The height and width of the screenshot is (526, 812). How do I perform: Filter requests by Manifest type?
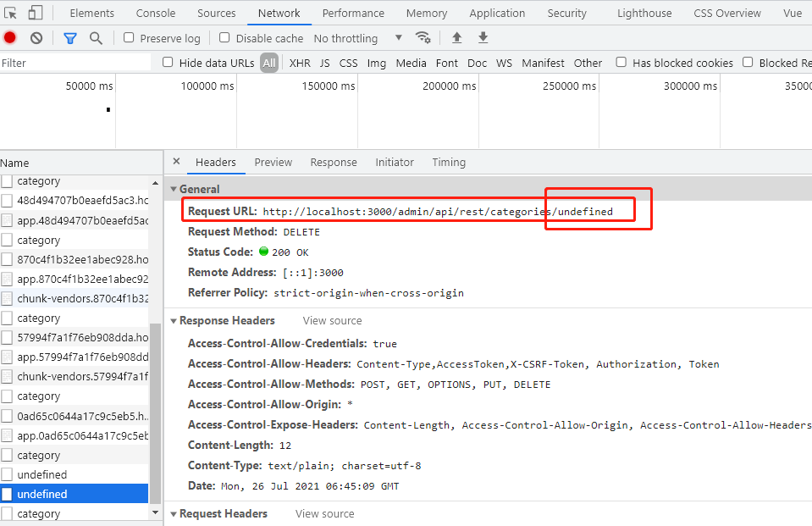543,63
